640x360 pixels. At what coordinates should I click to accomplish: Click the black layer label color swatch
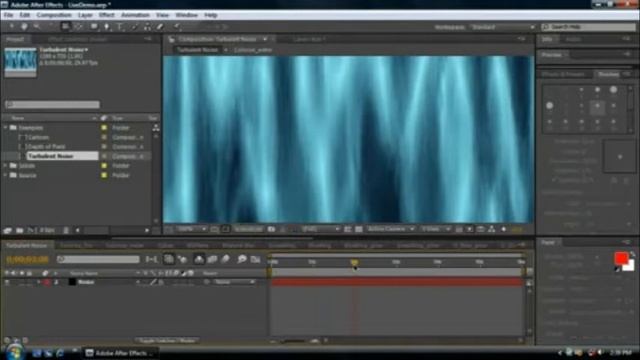pyautogui.click(x=72, y=282)
